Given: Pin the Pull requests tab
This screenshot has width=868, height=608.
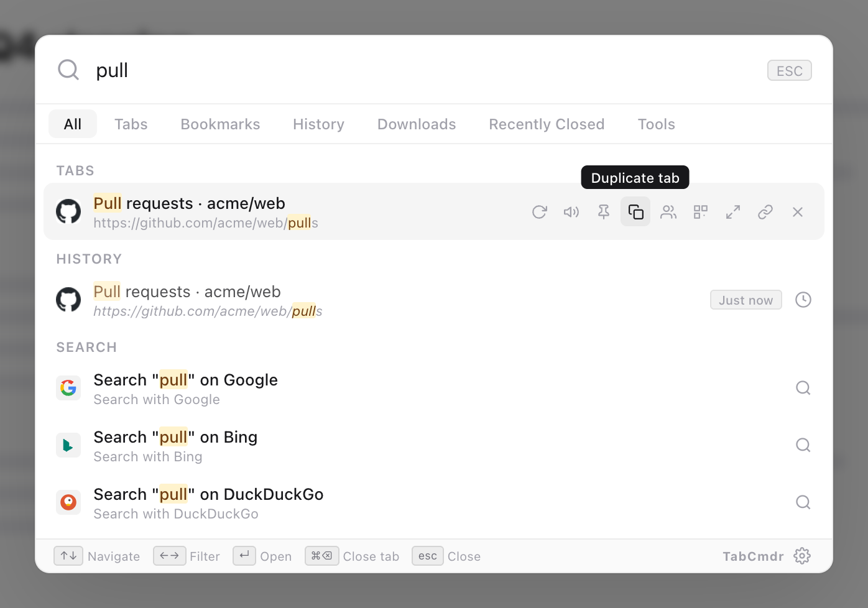Looking at the screenshot, I should click(x=604, y=212).
